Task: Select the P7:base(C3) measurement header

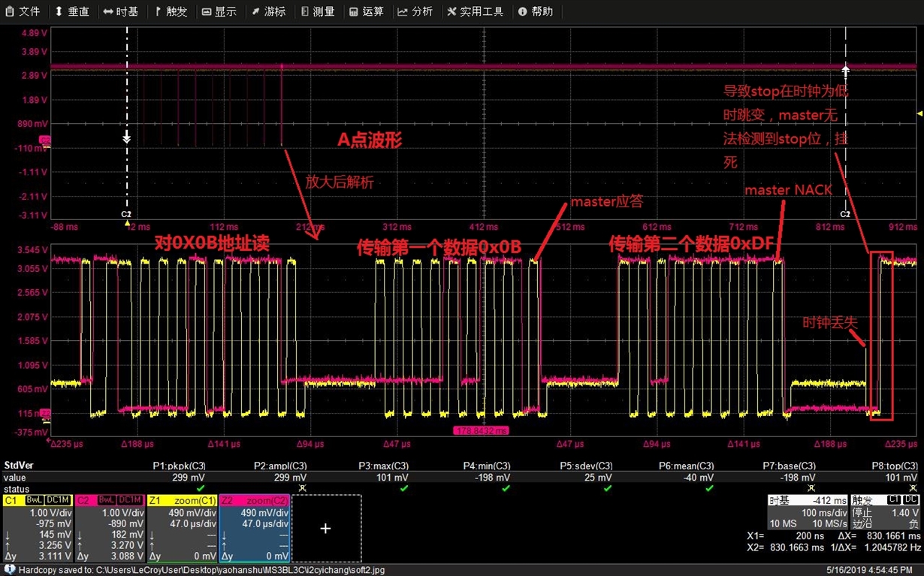Action: (789, 466)
